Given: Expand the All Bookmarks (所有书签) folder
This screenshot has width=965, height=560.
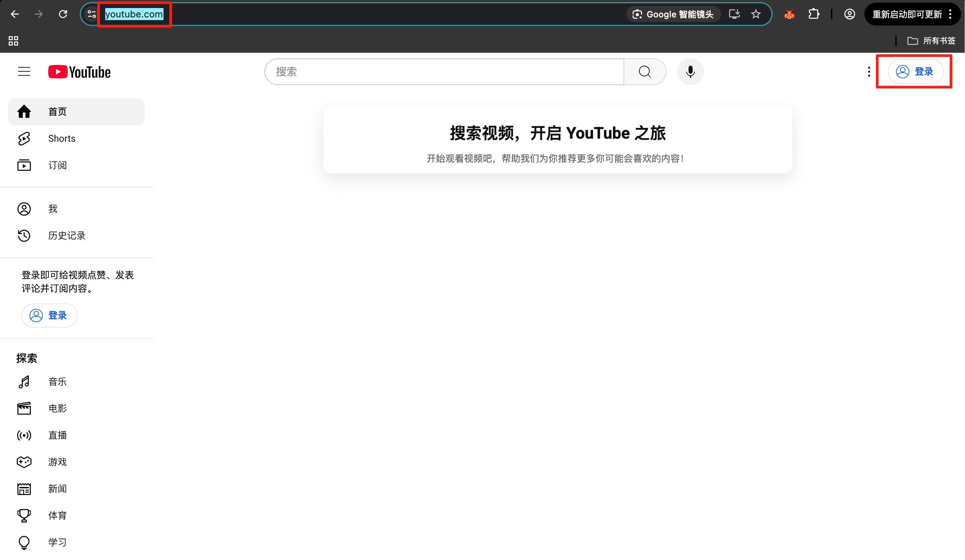Looking at the screenshot, I should click(931, 41).
